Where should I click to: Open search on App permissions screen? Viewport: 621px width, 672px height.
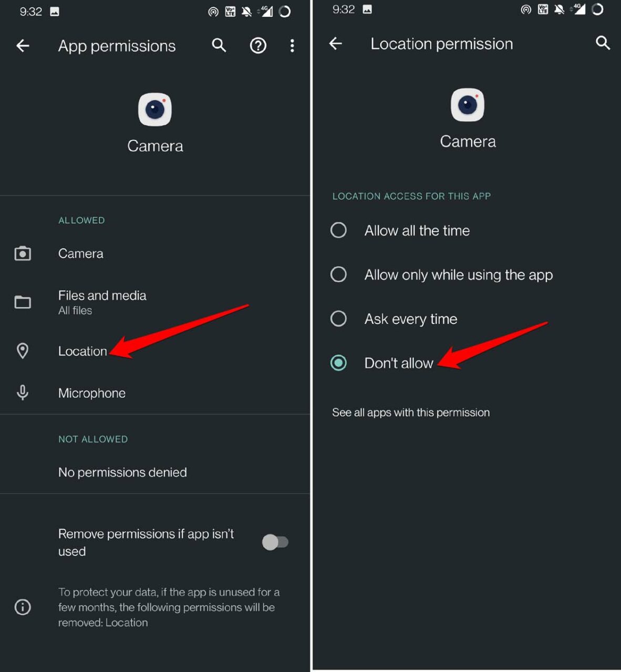pyautogui.click(x=219, y=46)
